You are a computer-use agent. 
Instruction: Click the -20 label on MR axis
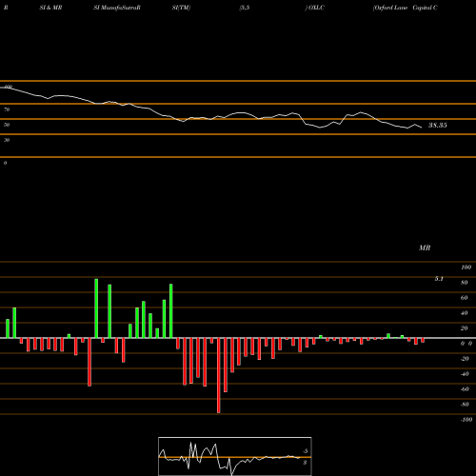point(465,359)
